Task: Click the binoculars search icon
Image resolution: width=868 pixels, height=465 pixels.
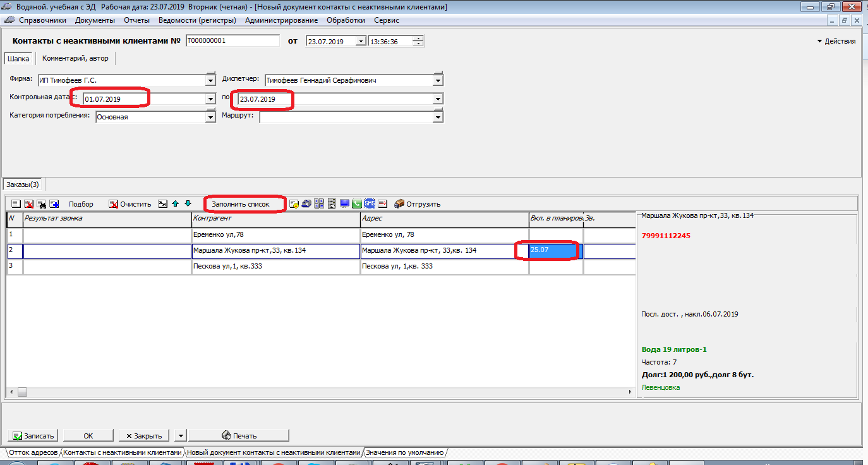Action: [42, 204]
